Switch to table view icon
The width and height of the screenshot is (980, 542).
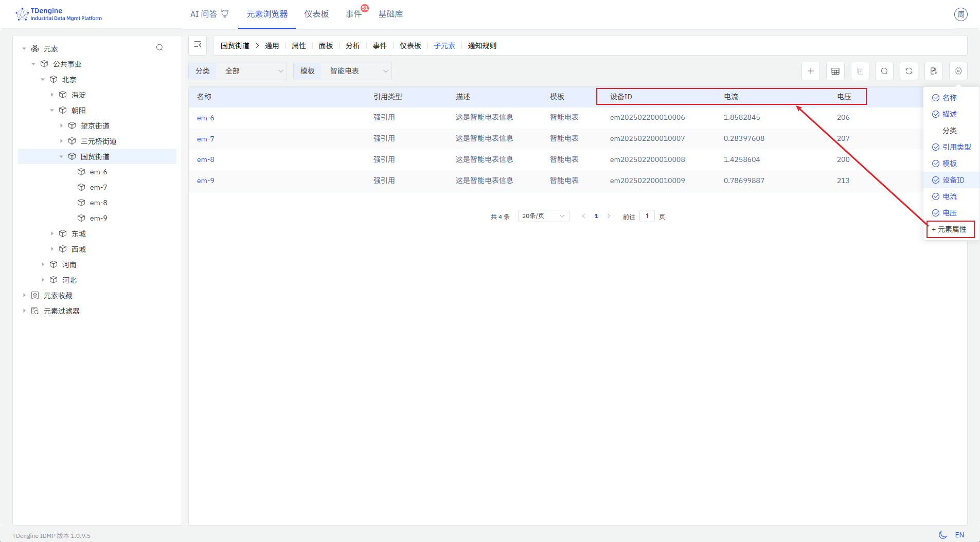[835, 71]
